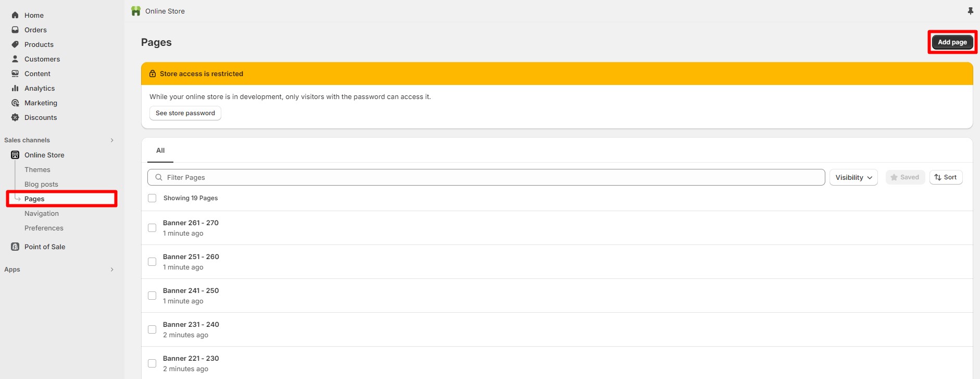Open Orders via its inbox icon
Screen dimensions: 980x379
click(15, 30)
